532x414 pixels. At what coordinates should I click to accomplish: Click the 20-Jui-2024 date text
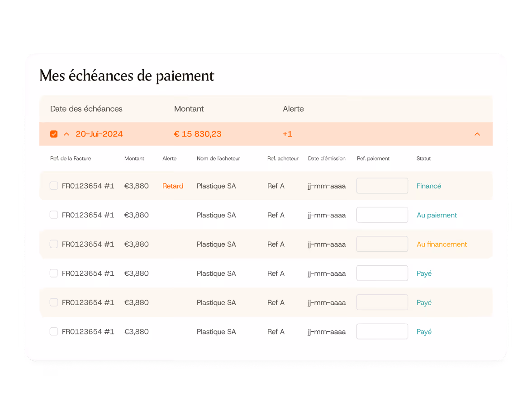pyautogui.click(x=99, y=134)
